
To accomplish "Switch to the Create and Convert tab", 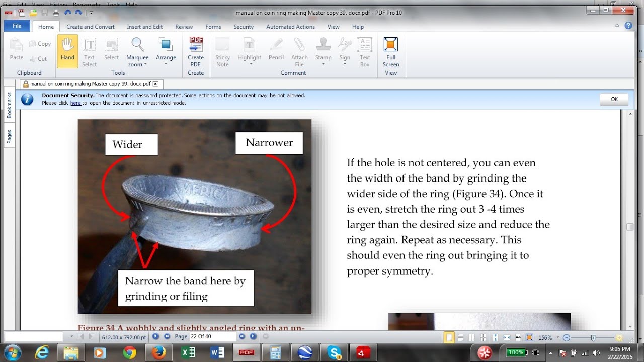I will click(x=91, y=27).
